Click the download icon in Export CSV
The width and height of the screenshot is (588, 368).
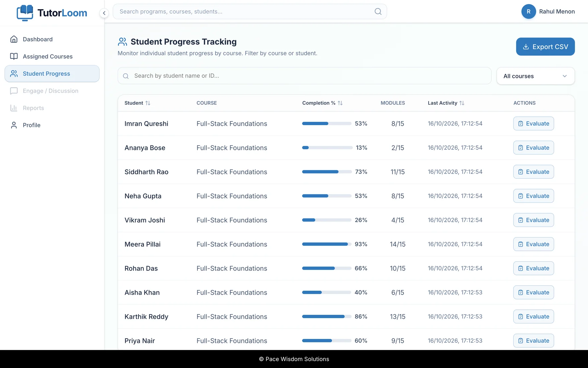pyautogui.click(x=526, y=47)
